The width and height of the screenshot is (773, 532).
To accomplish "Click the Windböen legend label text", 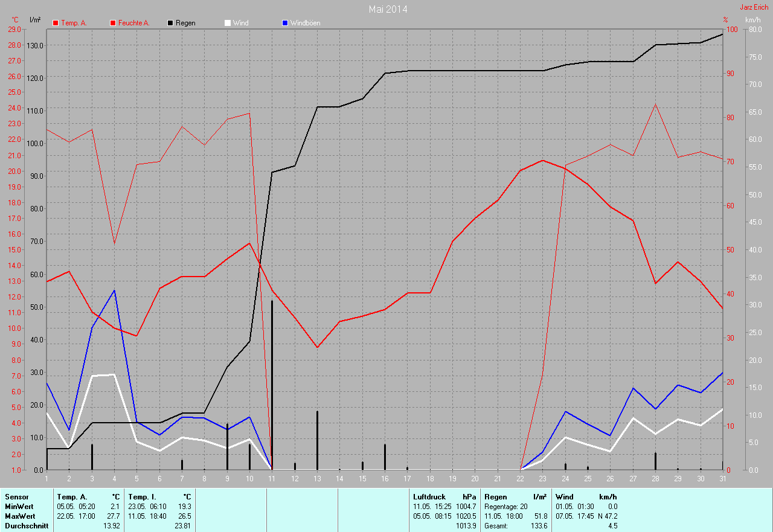I will click(x=305, y=23).
